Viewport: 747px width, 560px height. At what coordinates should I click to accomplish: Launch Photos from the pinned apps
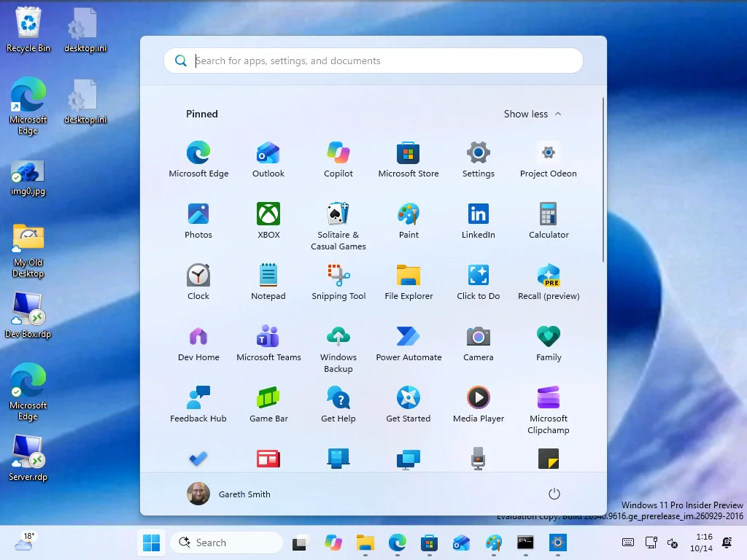198,220
